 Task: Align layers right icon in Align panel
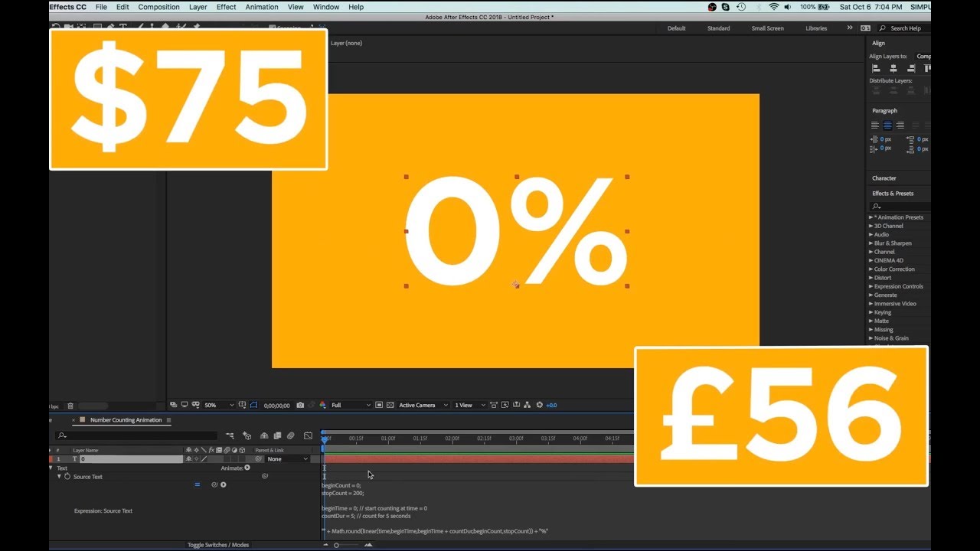910,68
